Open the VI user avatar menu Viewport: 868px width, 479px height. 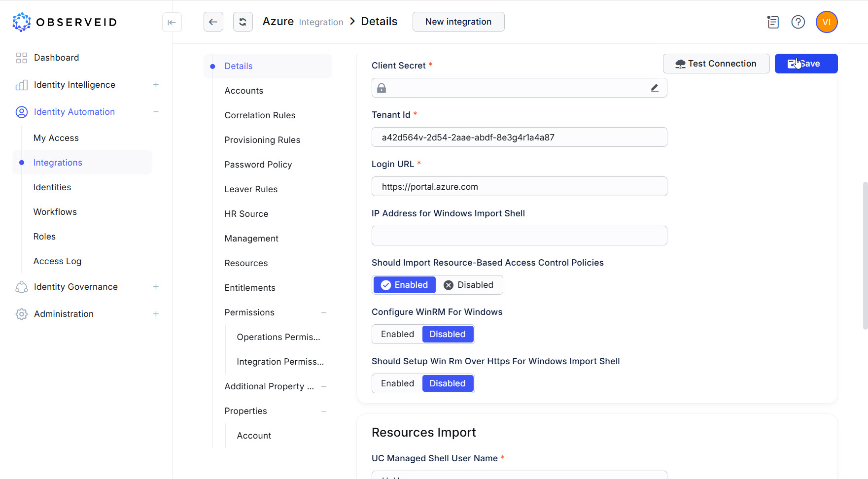pos(826,22)
